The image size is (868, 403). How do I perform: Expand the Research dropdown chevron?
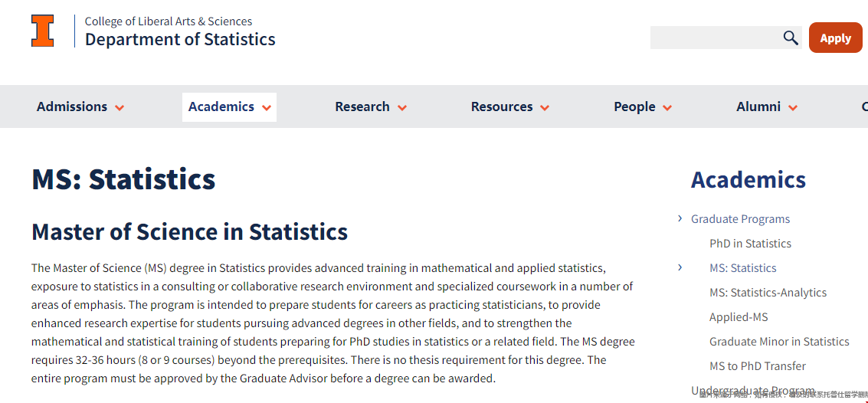[x=402, y=108]
